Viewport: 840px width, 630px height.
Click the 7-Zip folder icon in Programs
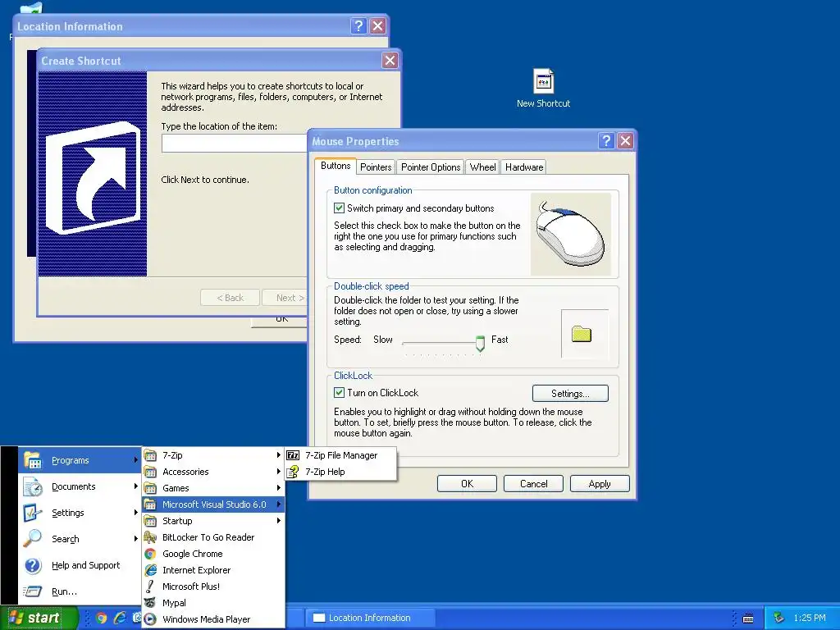pos(151,455)
